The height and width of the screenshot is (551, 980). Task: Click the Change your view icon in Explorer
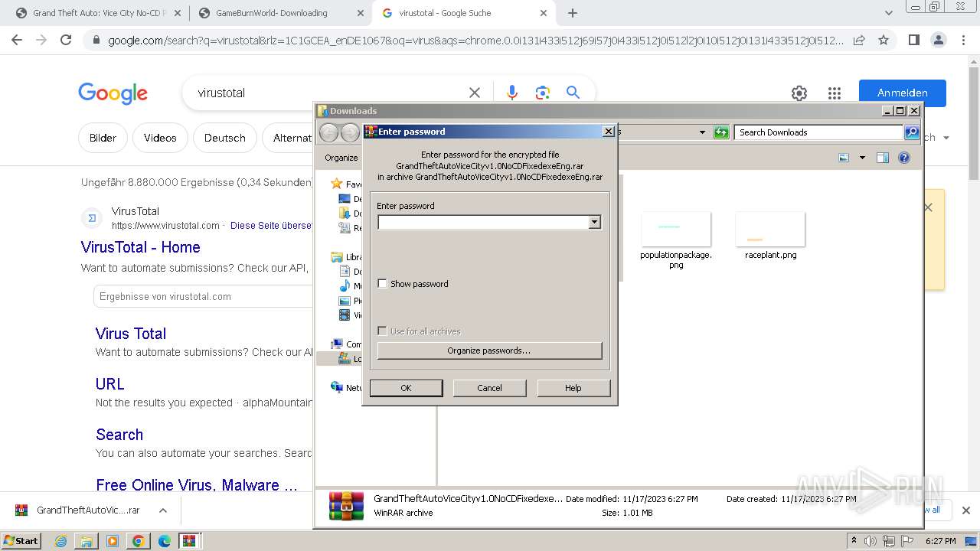coord(844,158)
